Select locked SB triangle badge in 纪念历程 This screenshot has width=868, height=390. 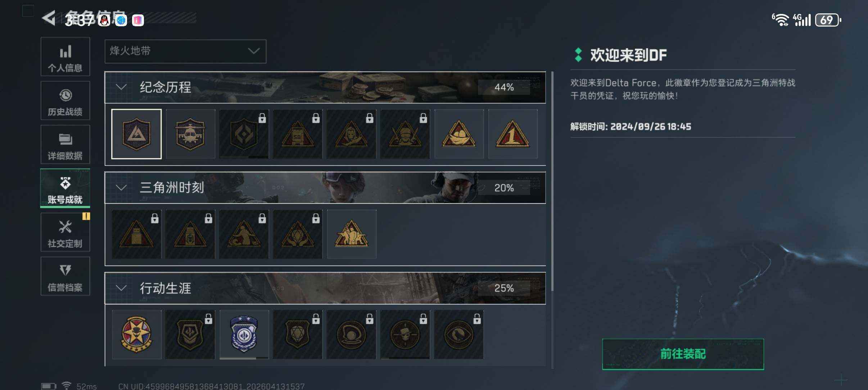[x=298, y=134]
